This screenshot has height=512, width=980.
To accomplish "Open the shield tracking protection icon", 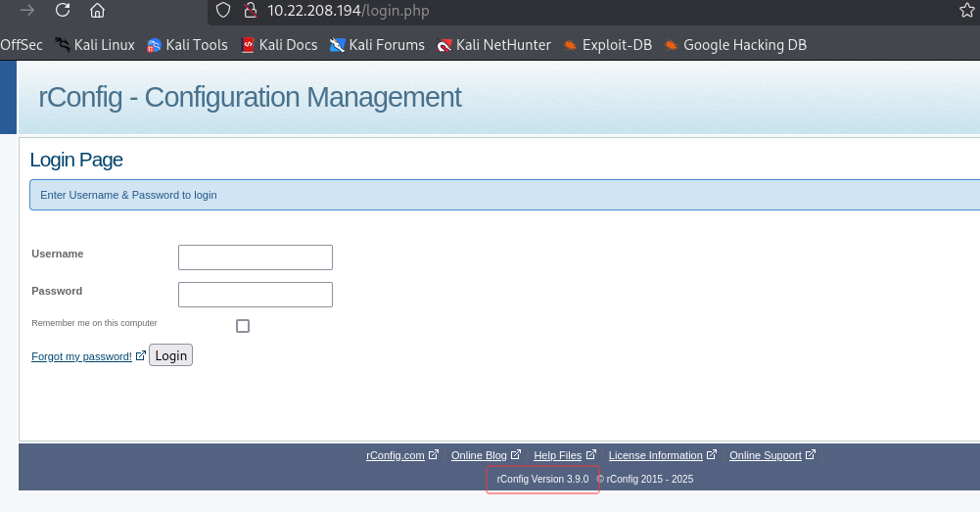I will pos(223,10).
